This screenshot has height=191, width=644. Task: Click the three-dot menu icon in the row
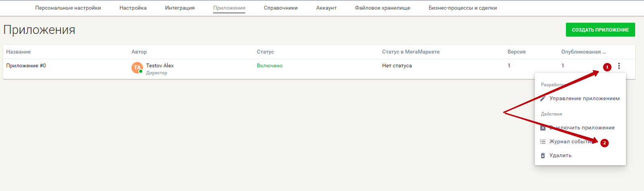619,66
